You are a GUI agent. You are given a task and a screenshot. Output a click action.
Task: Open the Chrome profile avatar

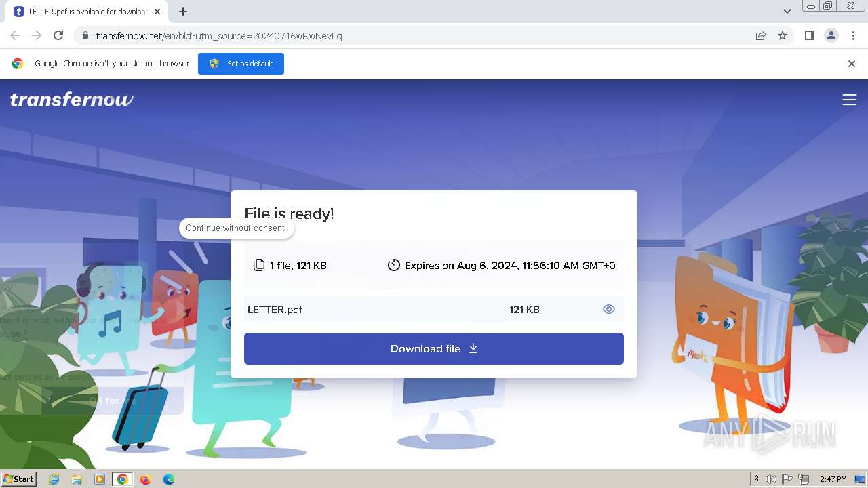(831, 35)
